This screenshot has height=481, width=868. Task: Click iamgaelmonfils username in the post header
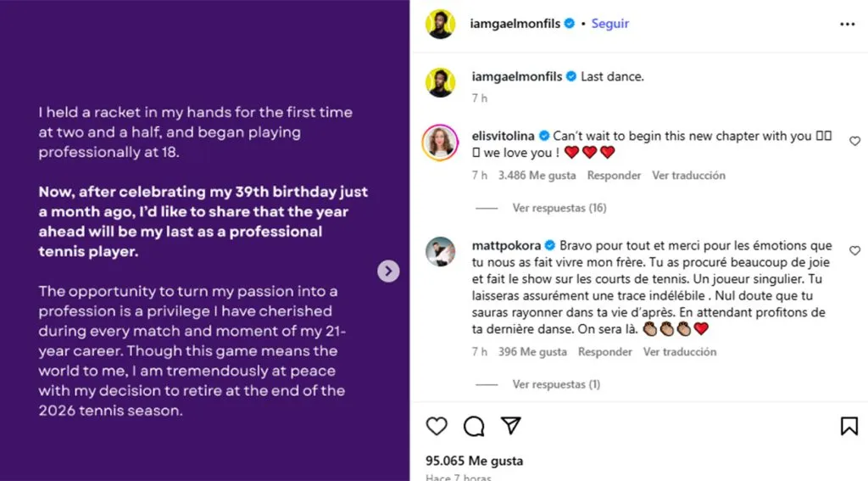point(515,24)
